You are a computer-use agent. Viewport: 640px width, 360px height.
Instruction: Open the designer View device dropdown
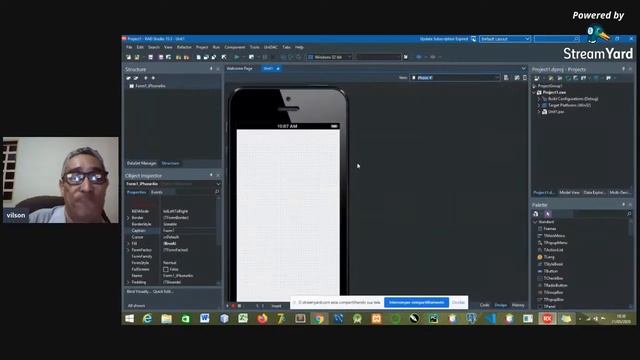[455, 78]
